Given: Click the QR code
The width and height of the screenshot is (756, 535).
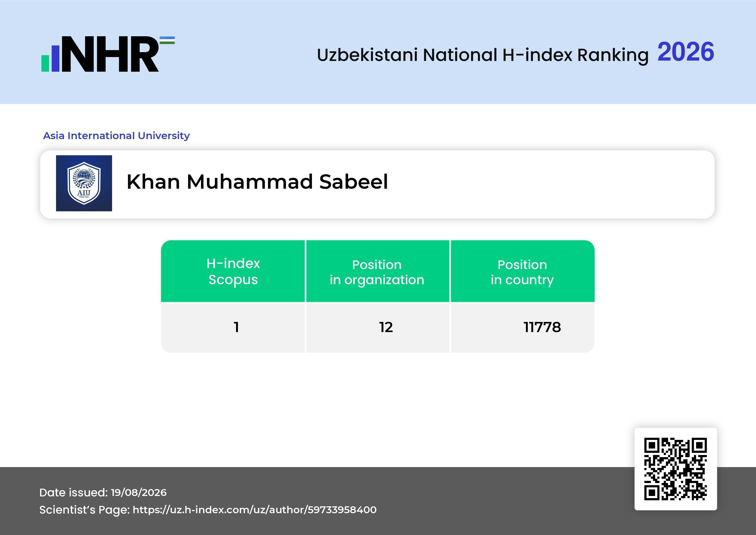Looking at the screenshot, I should coord(676,469).
